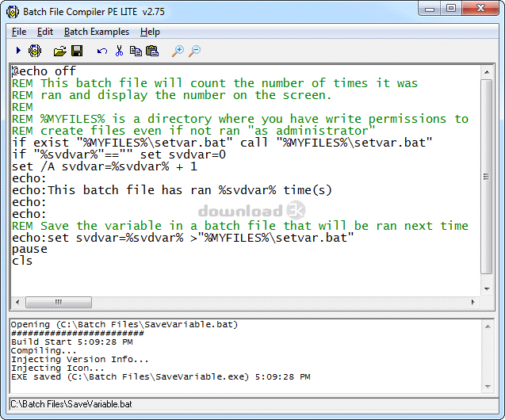505x420 pixels.
Task: Click line 'if "%svdvar%"=="" set svdvar=0'
Action: point(119,155)
